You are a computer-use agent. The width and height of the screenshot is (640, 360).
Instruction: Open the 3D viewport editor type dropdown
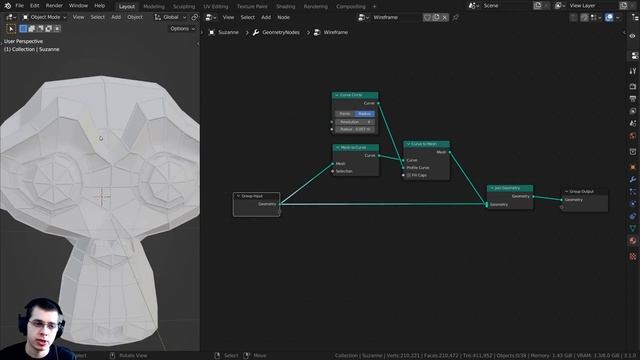click(x=11, y=17)
